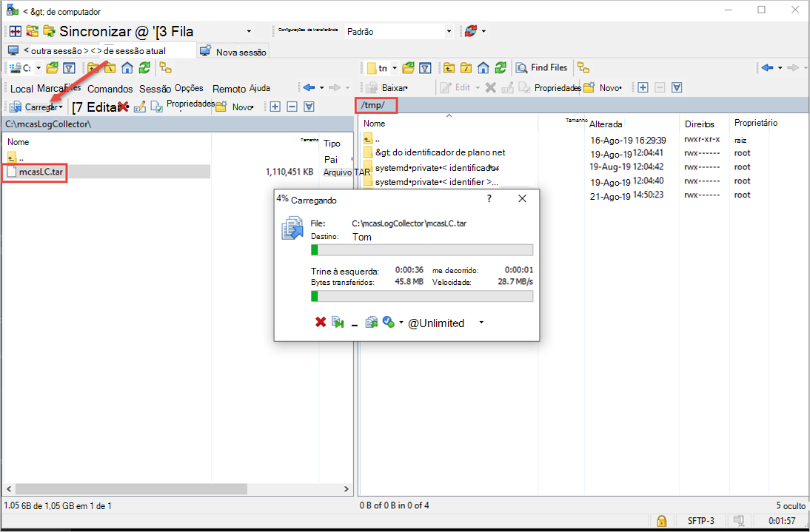Click the Carregar upload button
This screenshot has height=532, width=810.
(34, 107)
